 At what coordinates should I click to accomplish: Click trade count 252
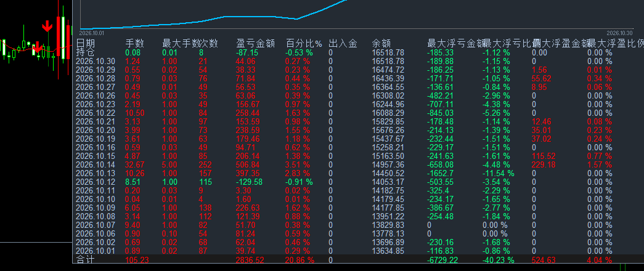pos(206,164)
